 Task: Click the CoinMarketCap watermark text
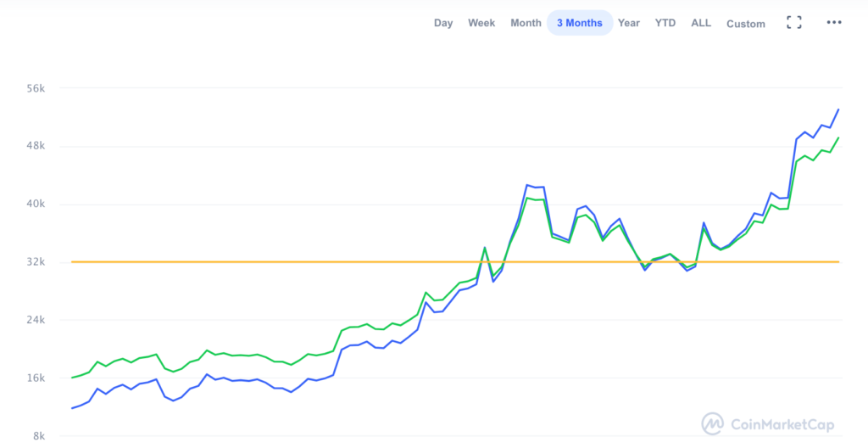click(x=782, y=425)
